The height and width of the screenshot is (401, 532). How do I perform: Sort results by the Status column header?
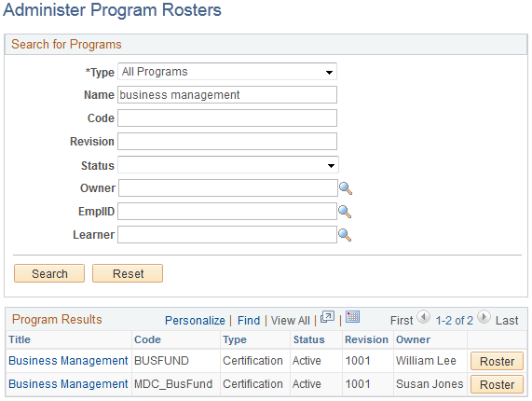[309, 339]
